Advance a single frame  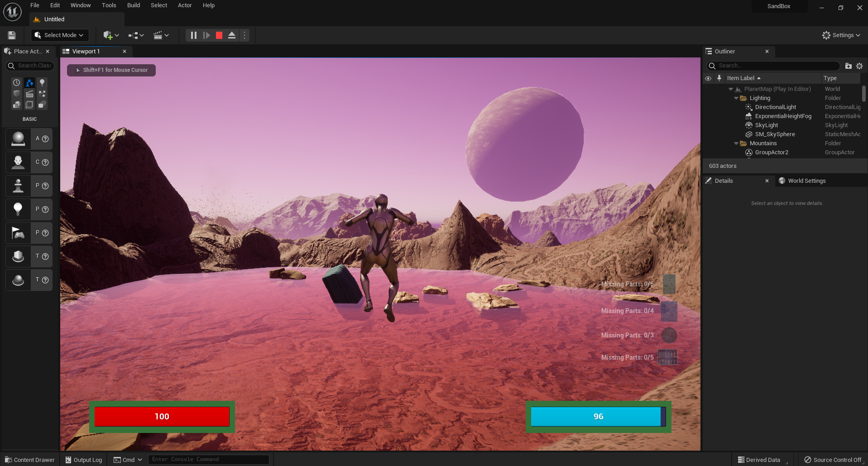pos(206,35)
